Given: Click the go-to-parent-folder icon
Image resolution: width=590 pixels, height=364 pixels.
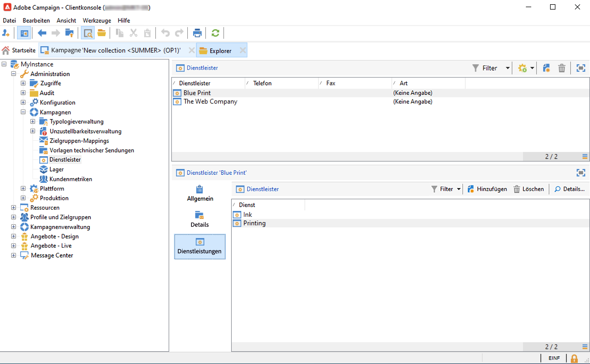Looking at the screenshot, I should (x=69, y=33).
